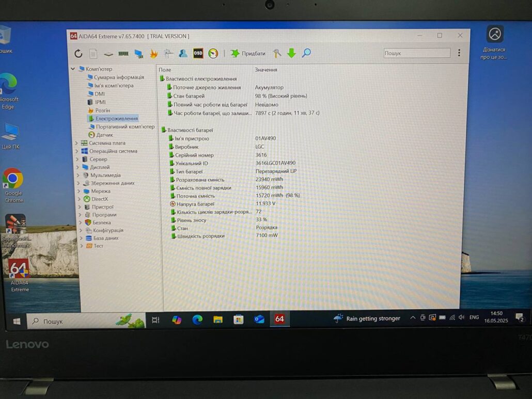
Task: Open the gauge SensorPanel icon
Action: (x=213, y=53)
